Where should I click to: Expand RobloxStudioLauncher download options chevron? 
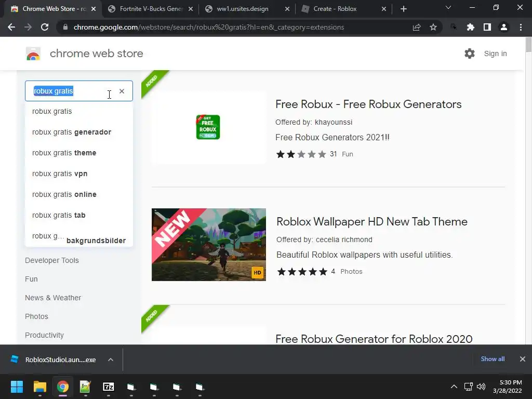pos(111,360)
